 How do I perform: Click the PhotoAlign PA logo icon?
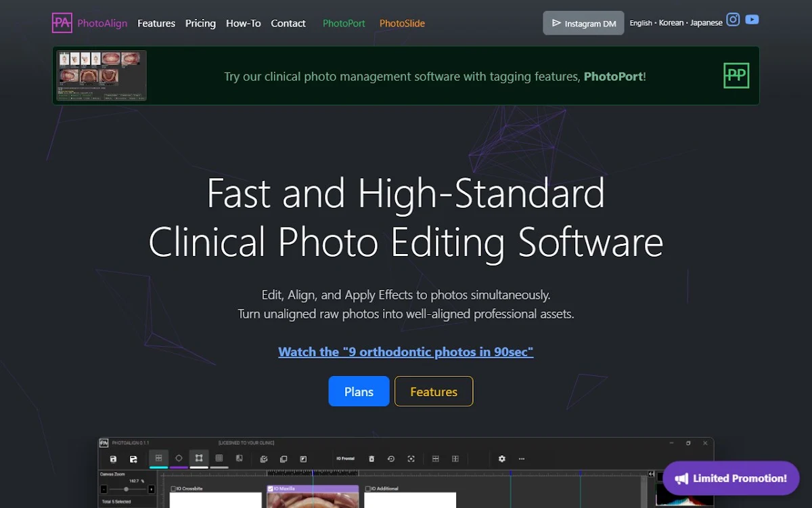tap(62, 23)
